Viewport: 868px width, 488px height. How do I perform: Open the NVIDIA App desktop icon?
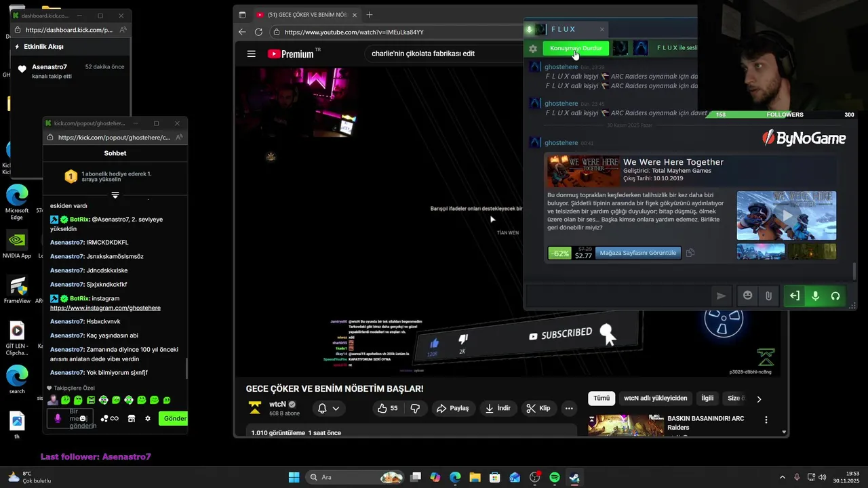(x=17, y=245)
